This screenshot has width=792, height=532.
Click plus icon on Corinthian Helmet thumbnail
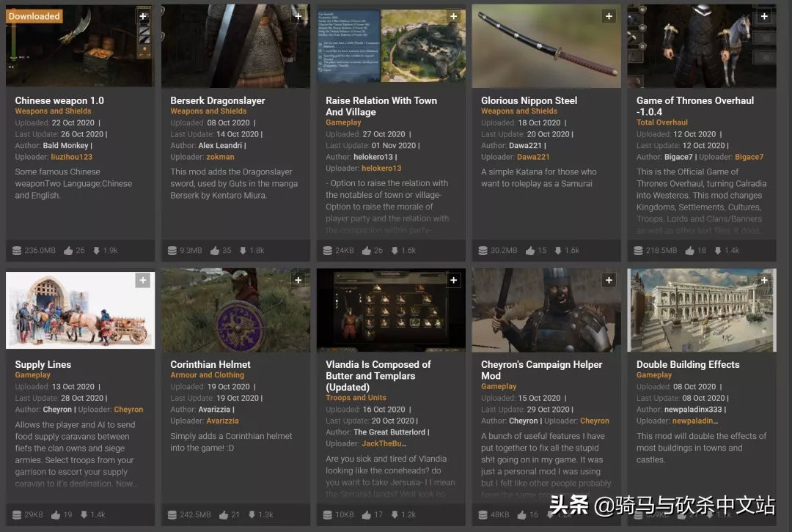pyautogui.click(x=298, y=280)
